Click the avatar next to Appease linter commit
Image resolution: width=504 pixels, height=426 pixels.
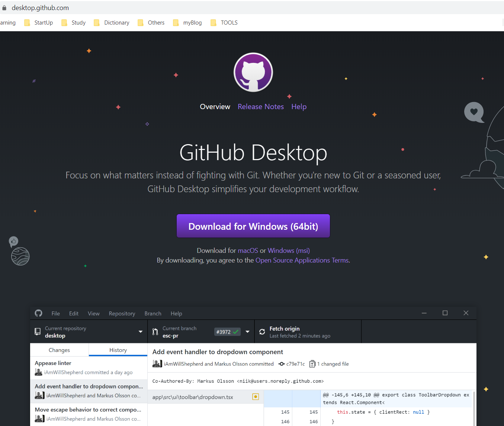pos(38,372)
